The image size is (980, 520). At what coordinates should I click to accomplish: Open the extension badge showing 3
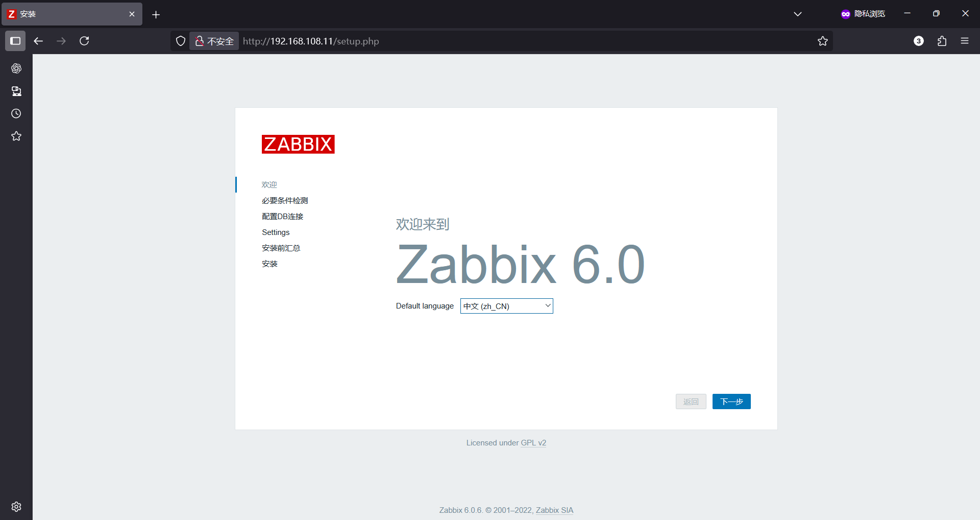pyautogui.click(x=919, y=41)
